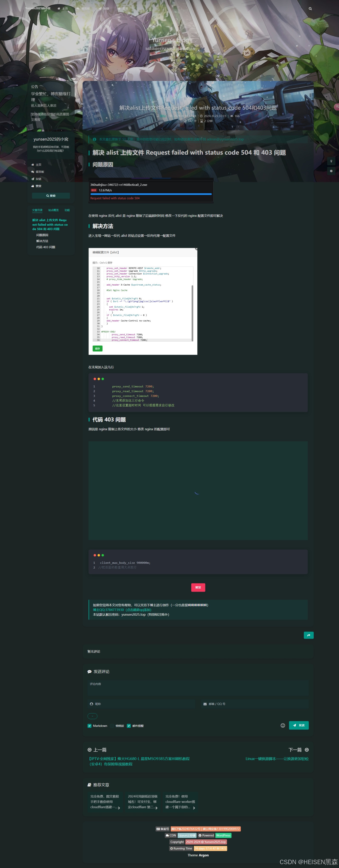Jump to 代码 403 问题 in table of contents
The width and height of the screenshot is (339, 868).
(x=46, y=247)
